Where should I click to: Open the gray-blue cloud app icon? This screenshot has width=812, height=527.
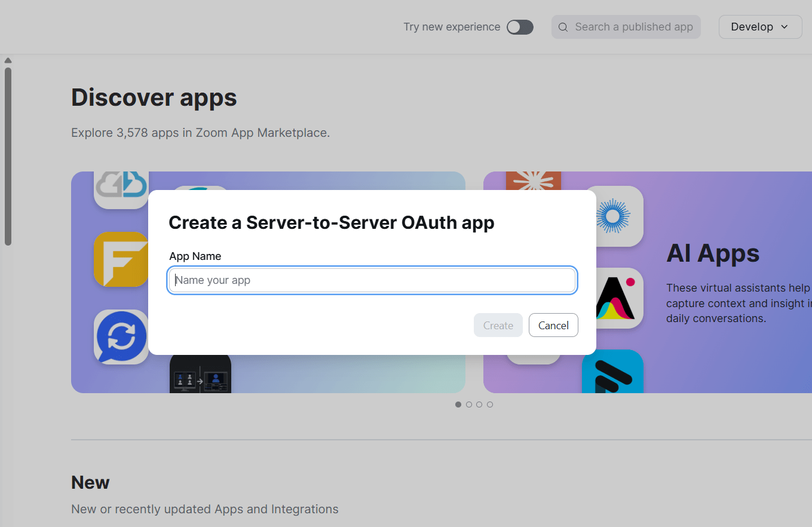point(121,190)
